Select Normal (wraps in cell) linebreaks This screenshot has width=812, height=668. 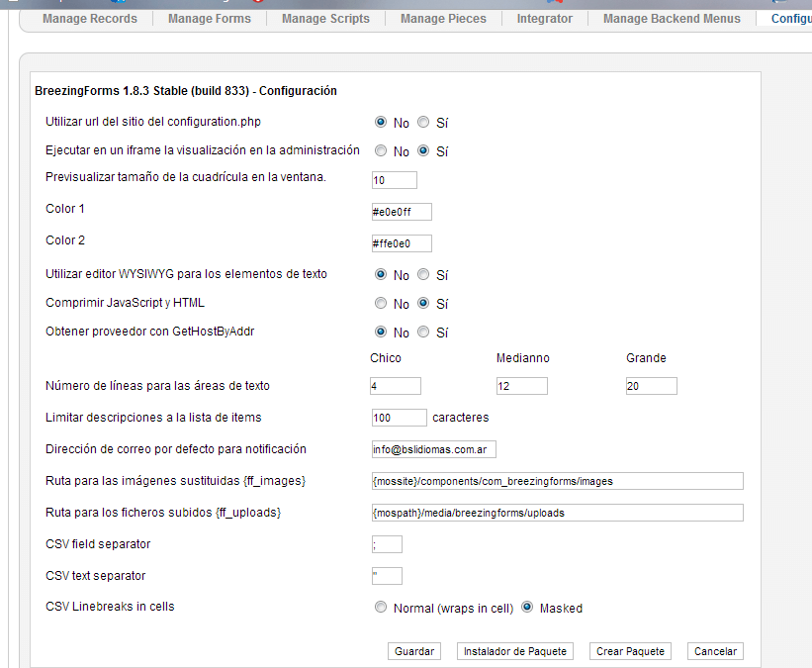pos(381,608)
